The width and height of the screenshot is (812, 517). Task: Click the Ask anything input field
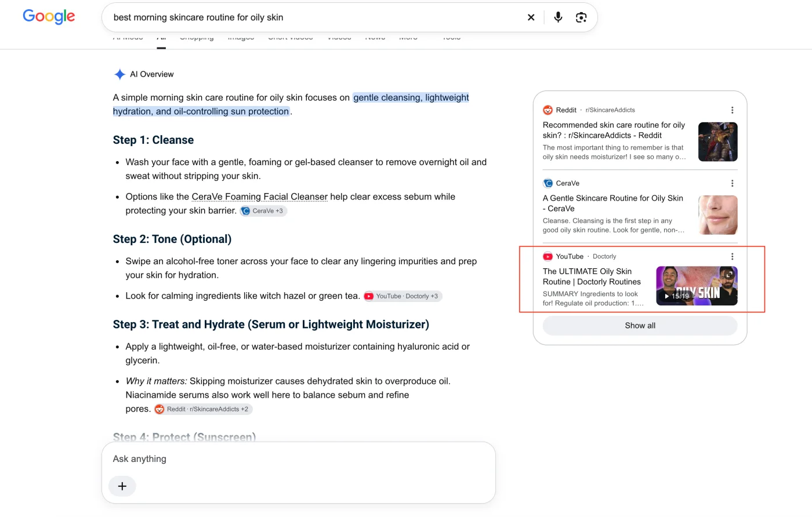click(298, 459)
